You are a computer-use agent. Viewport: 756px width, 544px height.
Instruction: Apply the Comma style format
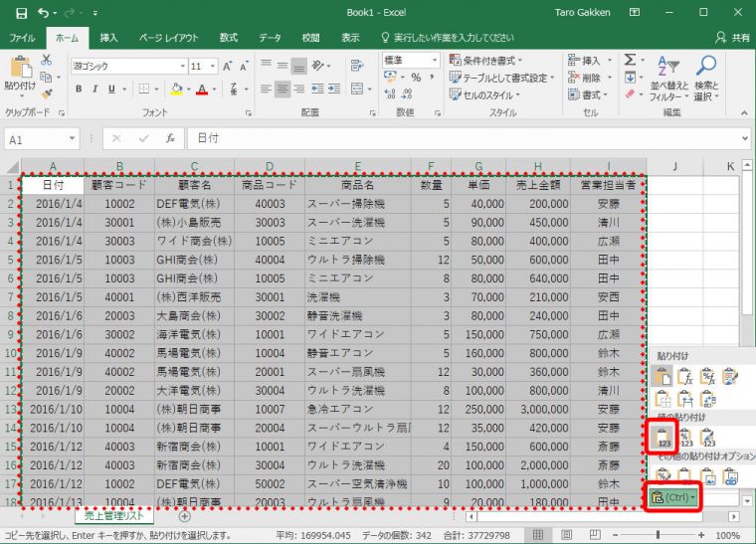pos(432,78)
